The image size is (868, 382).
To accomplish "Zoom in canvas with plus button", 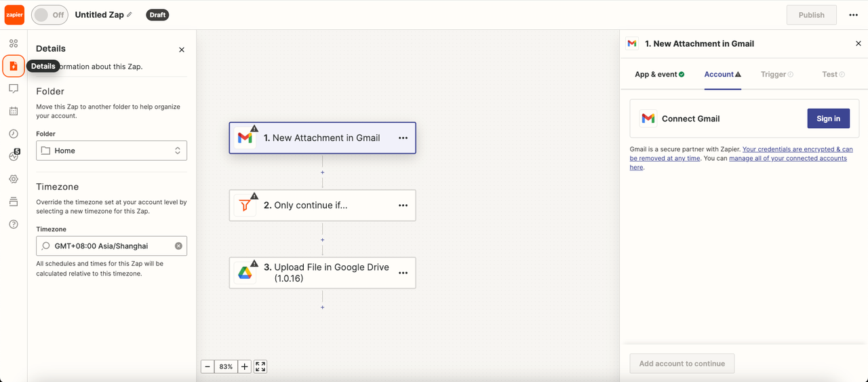I will [245, 366].
